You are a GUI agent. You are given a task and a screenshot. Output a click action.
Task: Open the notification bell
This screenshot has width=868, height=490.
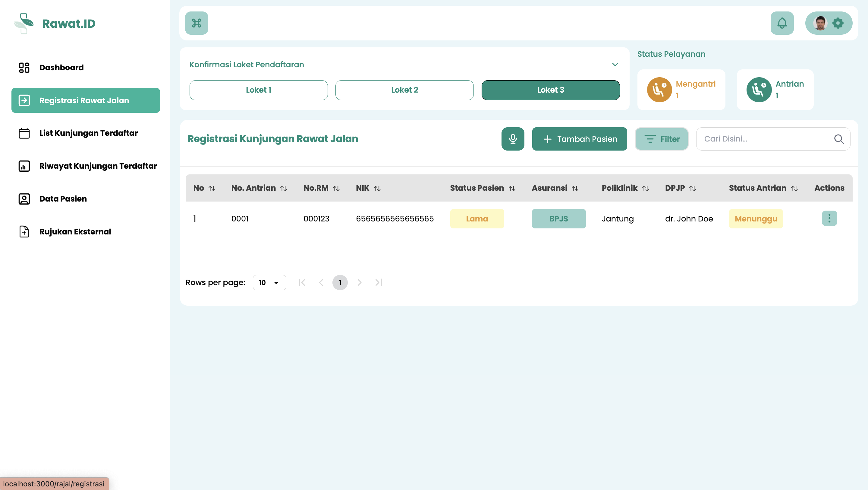click(x=782, y=23)
